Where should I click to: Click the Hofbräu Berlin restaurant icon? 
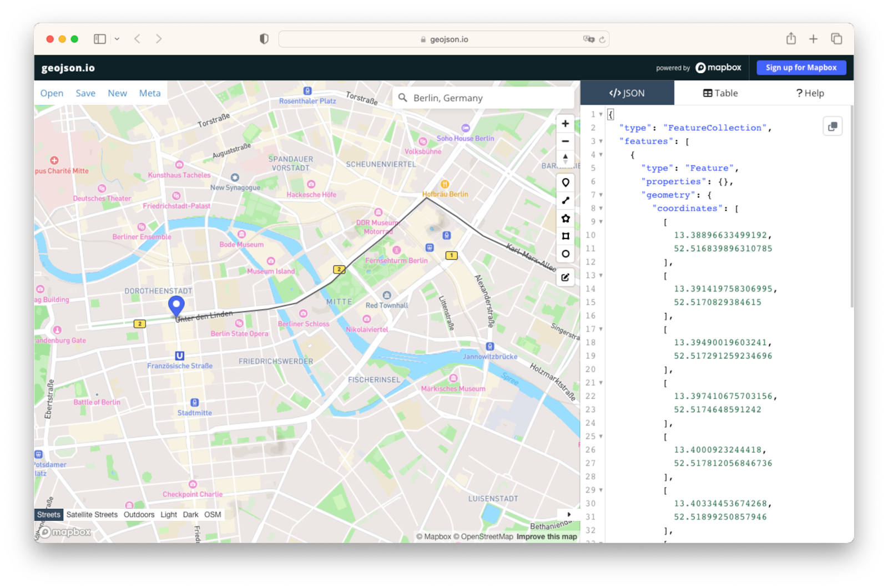tap(445, 184)
